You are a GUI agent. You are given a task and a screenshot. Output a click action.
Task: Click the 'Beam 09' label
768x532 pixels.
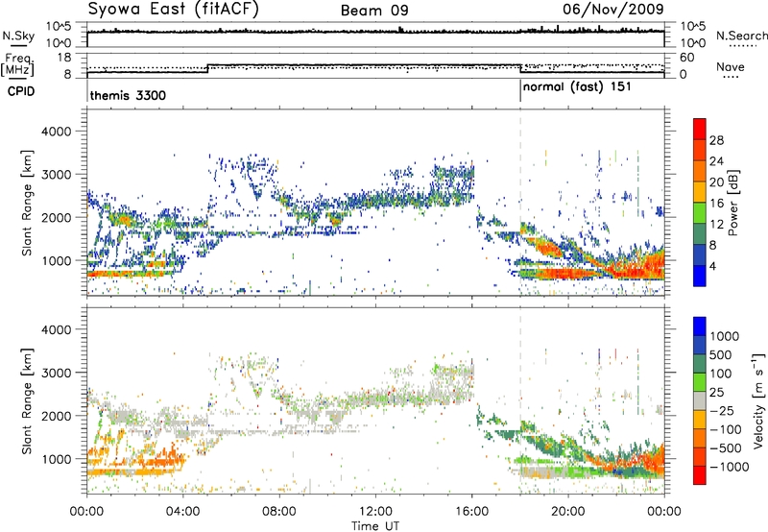coord(374,11)
